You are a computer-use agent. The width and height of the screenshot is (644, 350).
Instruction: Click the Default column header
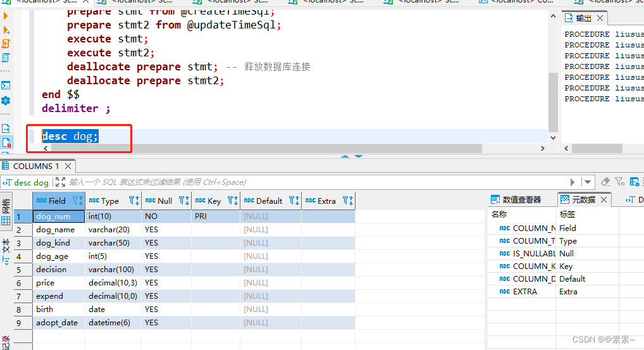coord(271,201)
